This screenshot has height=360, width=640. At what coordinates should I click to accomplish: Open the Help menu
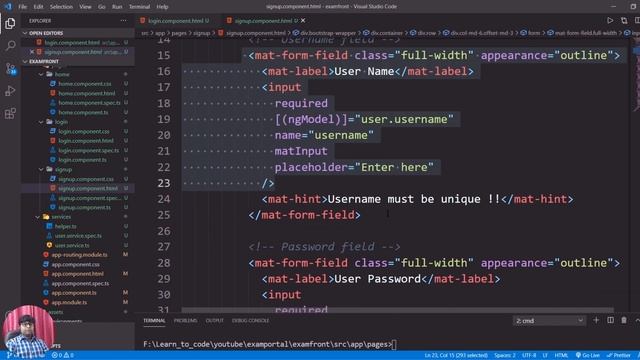[x=162, y=7]
